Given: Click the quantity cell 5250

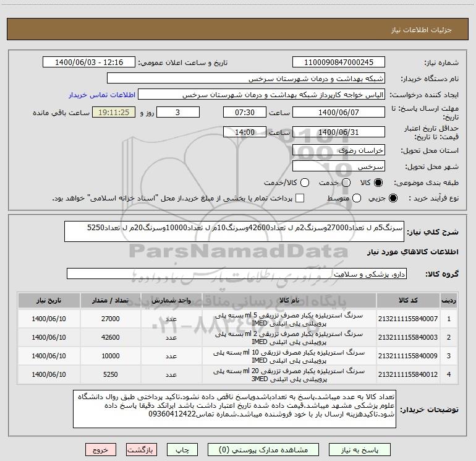Looking at the screenshot, I should tap(111, 374).
